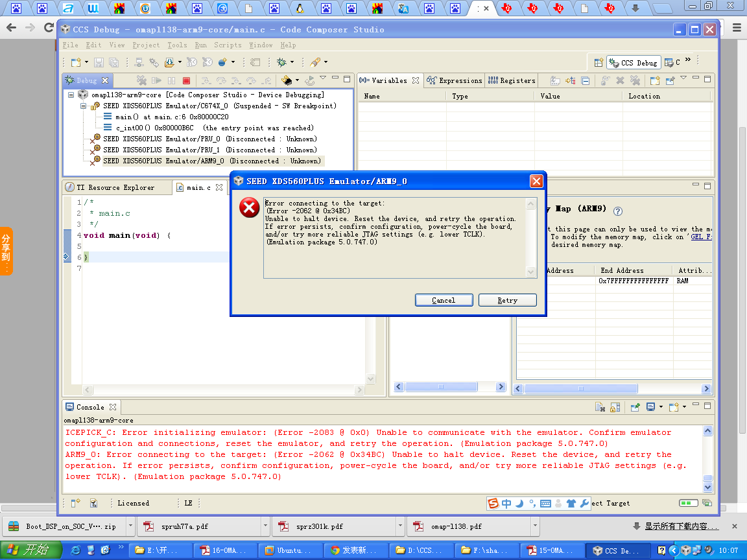Switch to the C perspective button
Screen dimensions: 747x560
(x=672, y=62)
